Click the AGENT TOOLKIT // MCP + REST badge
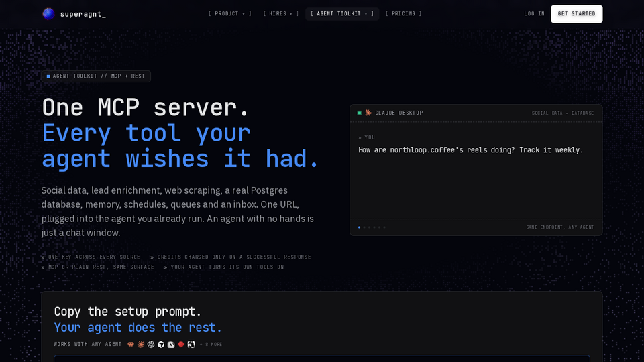The image size is (644, 362). pyautogui.click(x=96, y=76)
